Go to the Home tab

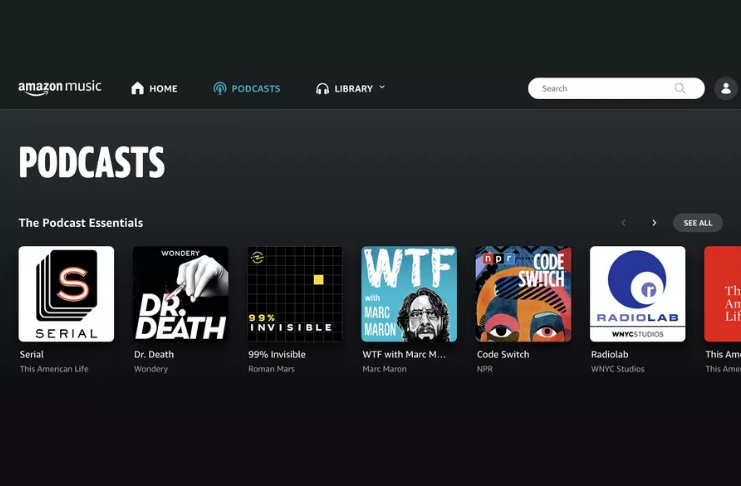(154, 88)
